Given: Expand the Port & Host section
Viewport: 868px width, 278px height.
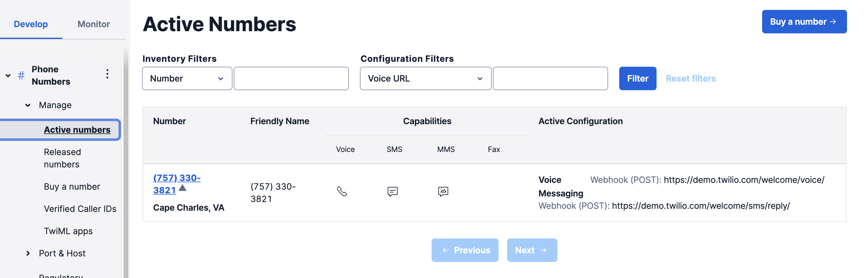Looking at the screenshot, I should click(x=28, y=253).
